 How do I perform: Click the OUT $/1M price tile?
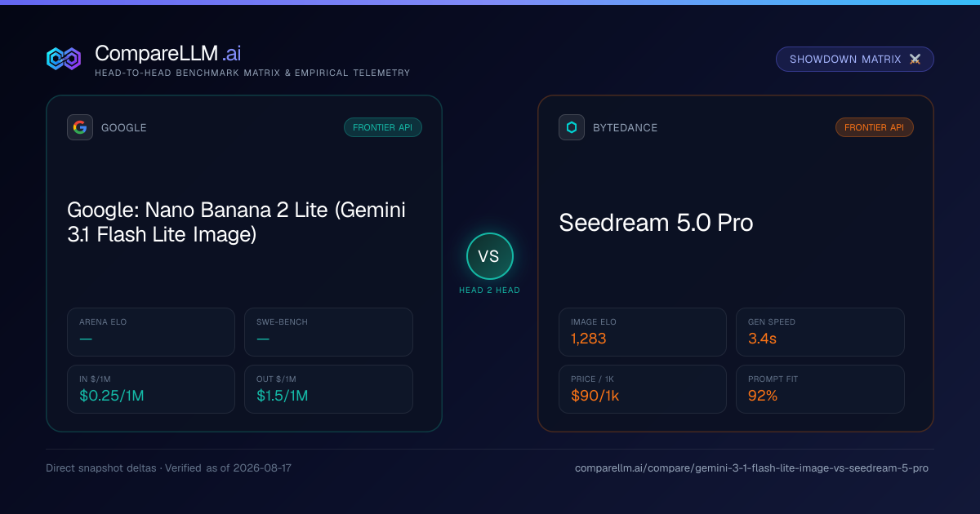[328, 389]
